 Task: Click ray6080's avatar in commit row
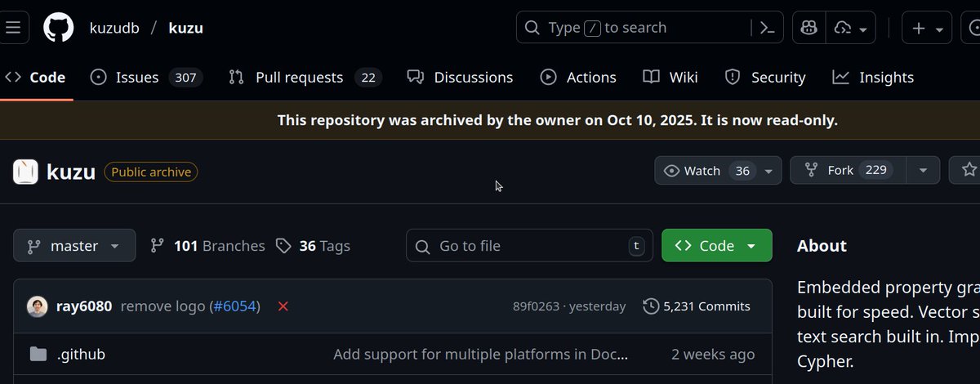tap(37, 306)
